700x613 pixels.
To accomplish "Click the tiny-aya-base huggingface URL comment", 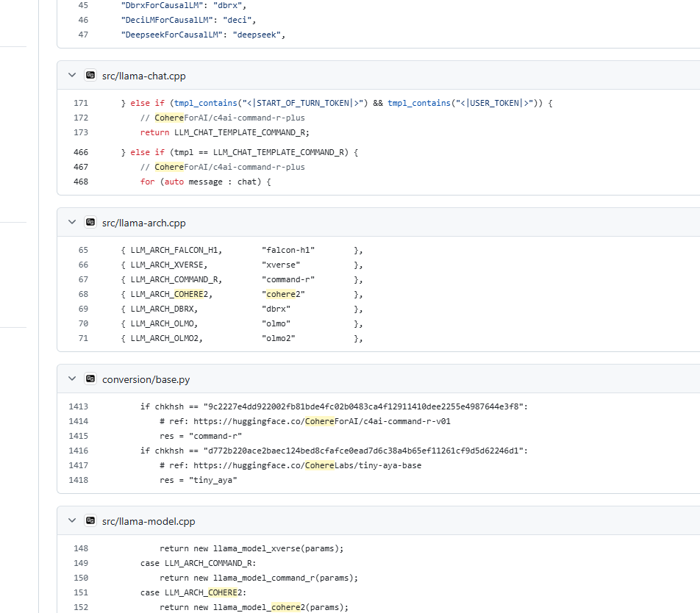I will pos(290,465).
